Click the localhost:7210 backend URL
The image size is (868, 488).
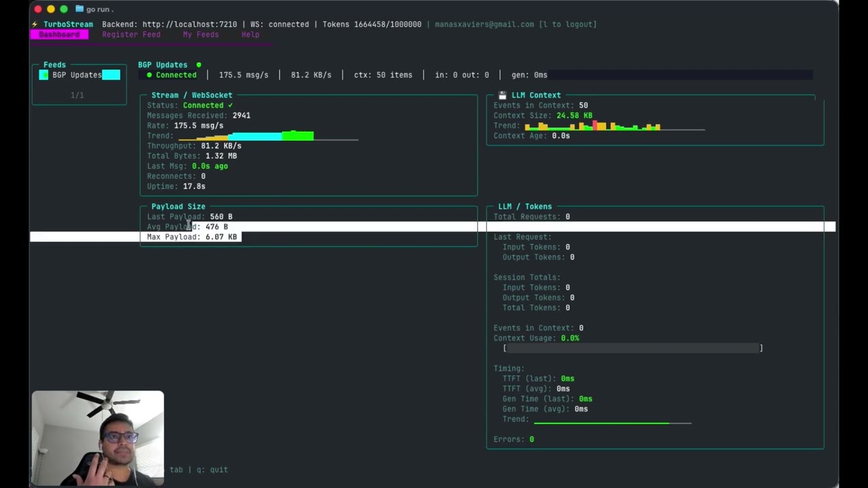click(189, 24)
